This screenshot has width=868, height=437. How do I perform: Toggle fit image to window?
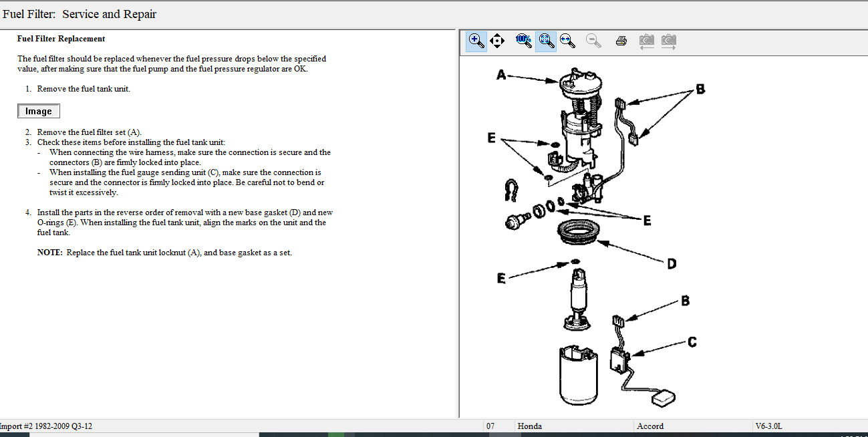[546, 41]
